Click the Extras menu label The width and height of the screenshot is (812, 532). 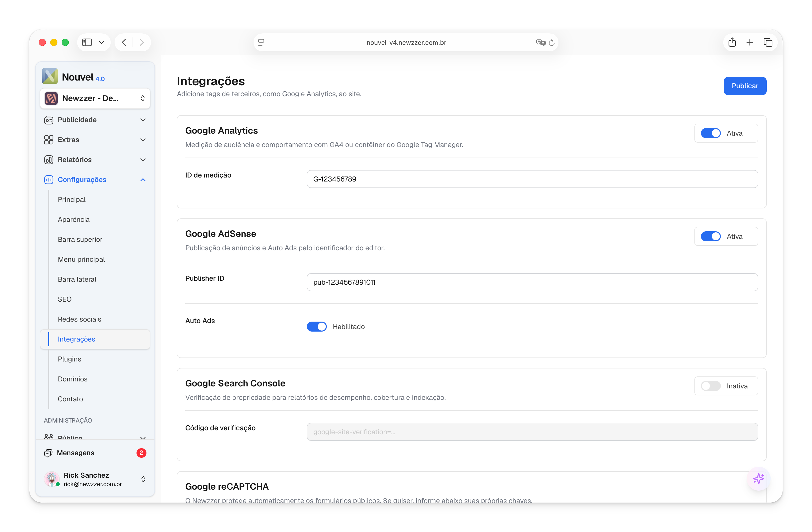[68, 140]
